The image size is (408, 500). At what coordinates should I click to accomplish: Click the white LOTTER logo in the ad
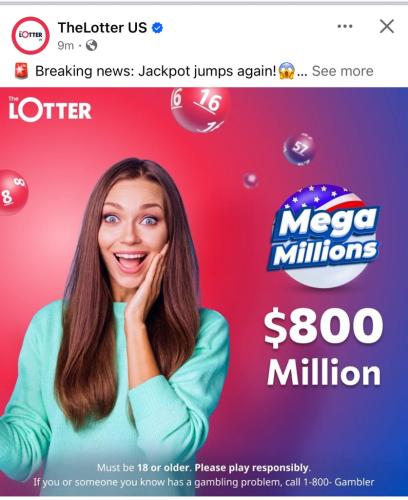pyautogui.click(x=50, y=109)
